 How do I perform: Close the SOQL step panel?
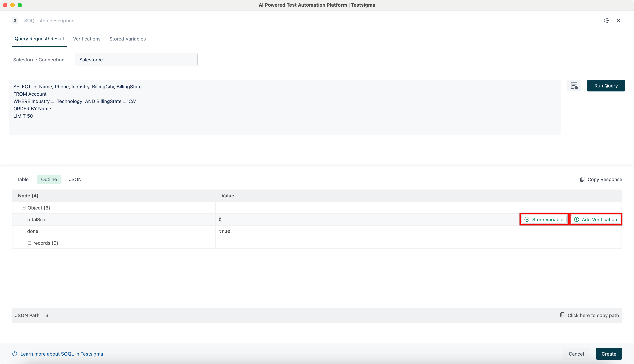(x=618, y=21)
